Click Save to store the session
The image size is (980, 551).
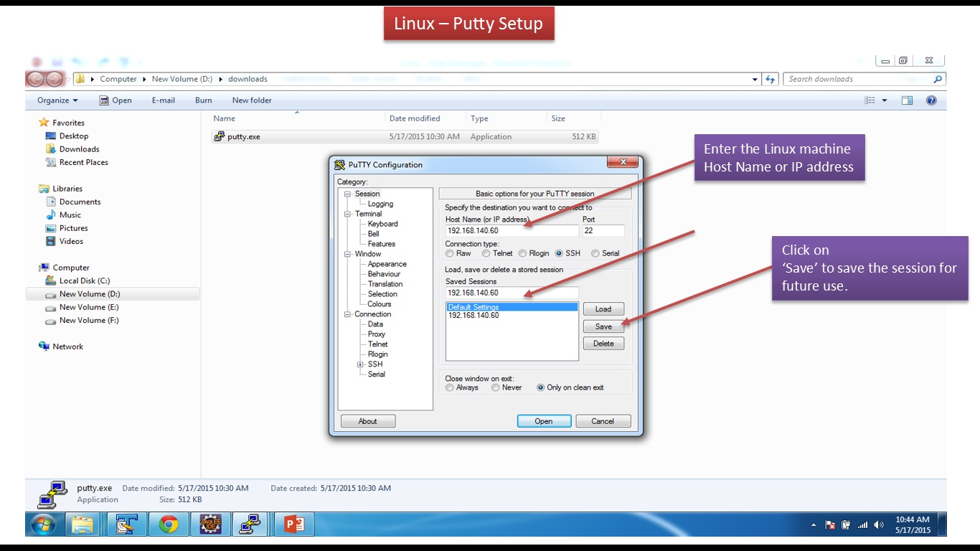[x=603, y=326]
